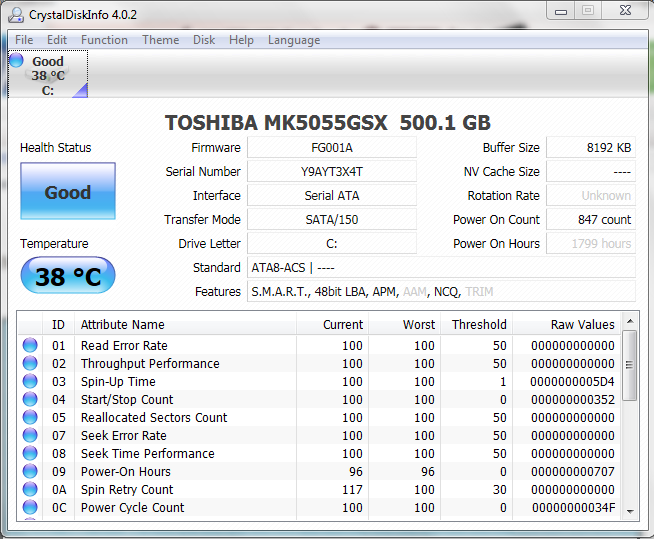Screen dimensions: 654x539
Task: Click raw value 00000000034F
Action: (x=573, y=507)
